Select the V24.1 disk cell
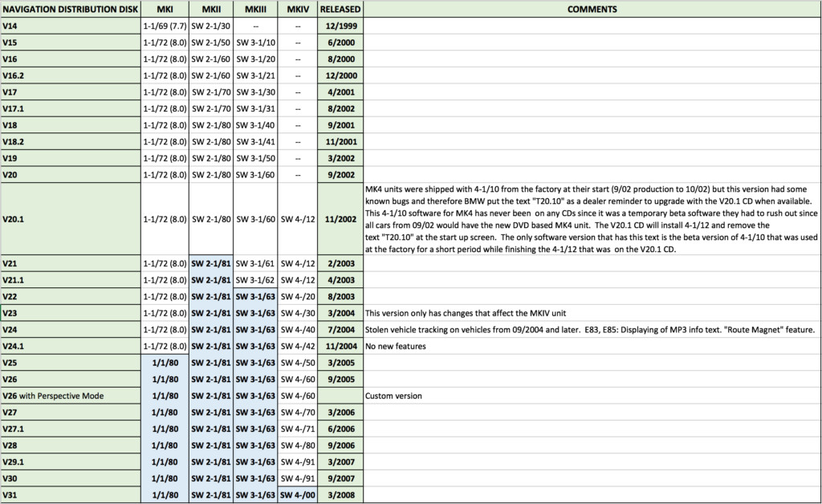The width and height of the screenshot is (822, 504). point(71,346)
